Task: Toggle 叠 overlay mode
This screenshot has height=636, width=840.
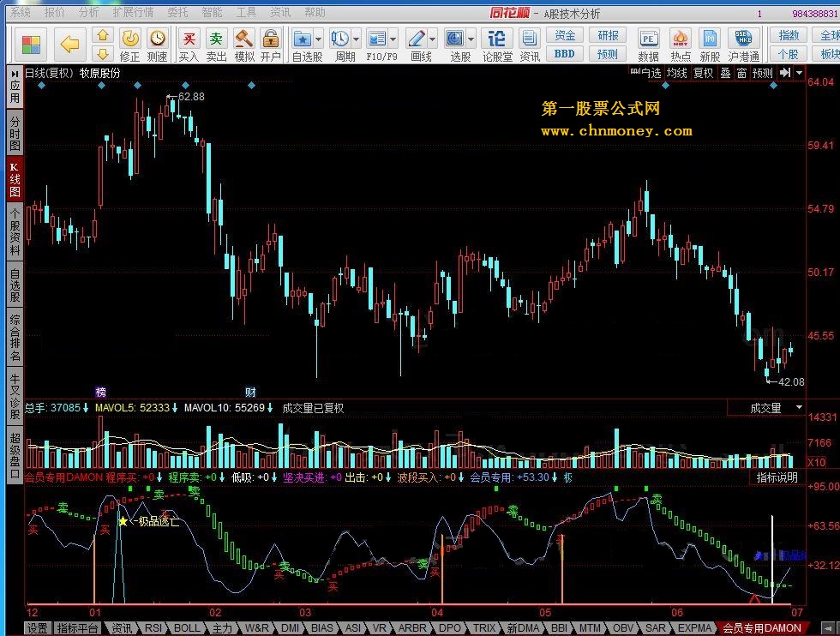Action: click(x=725, y=73)
